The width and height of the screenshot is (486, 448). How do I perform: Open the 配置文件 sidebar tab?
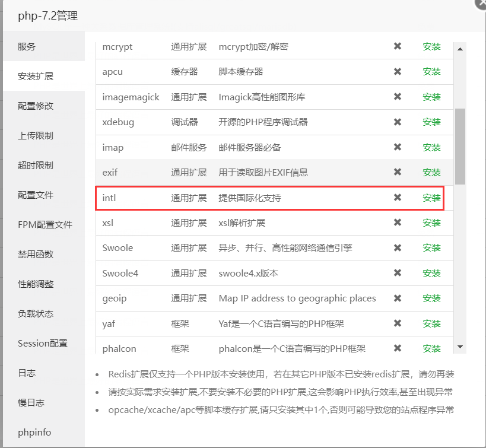click(44, 195)
